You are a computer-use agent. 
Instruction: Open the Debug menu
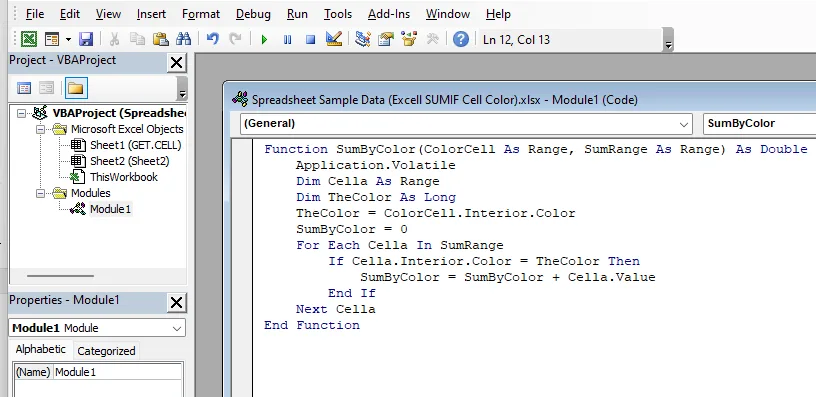(x=253, y=14)
